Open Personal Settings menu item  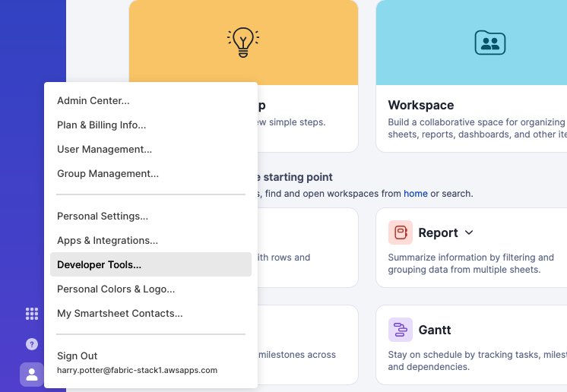[x=150, y=216]
